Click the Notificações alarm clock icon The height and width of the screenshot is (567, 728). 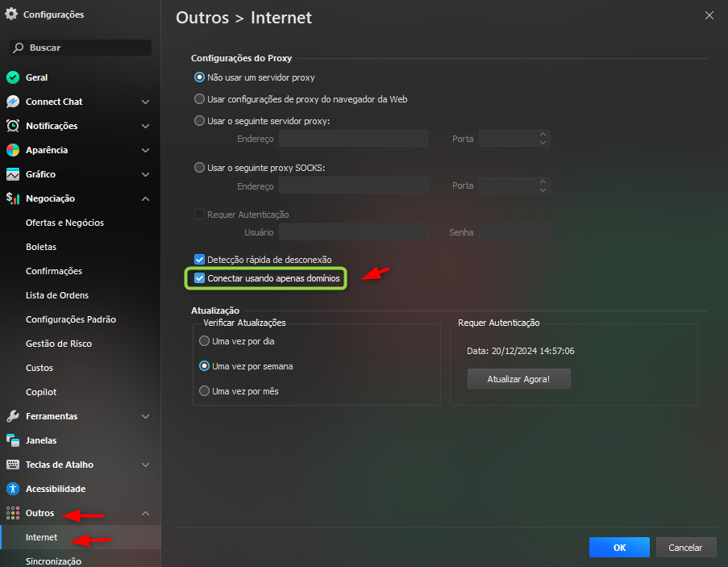[x=12, y=127]
